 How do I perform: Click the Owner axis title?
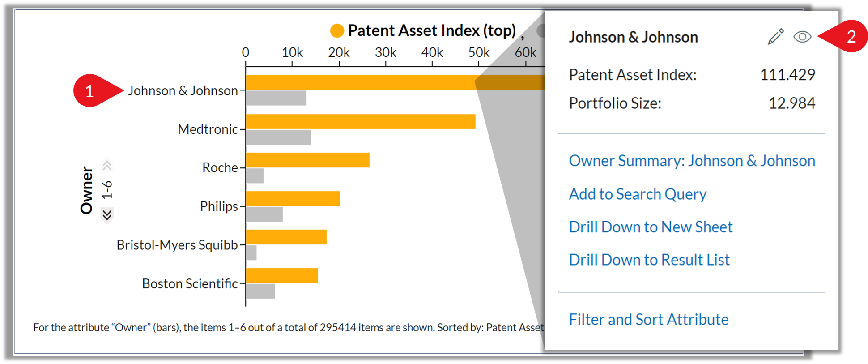pos(86,190)
